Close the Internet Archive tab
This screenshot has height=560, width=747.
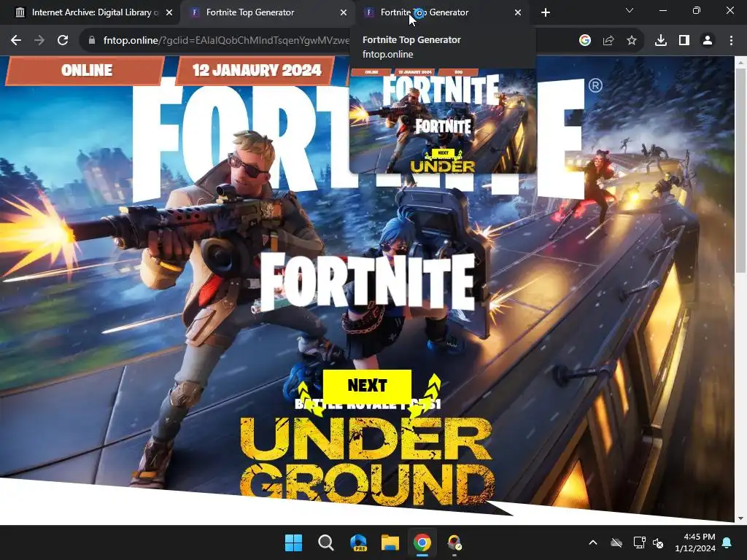click(169, 12)
